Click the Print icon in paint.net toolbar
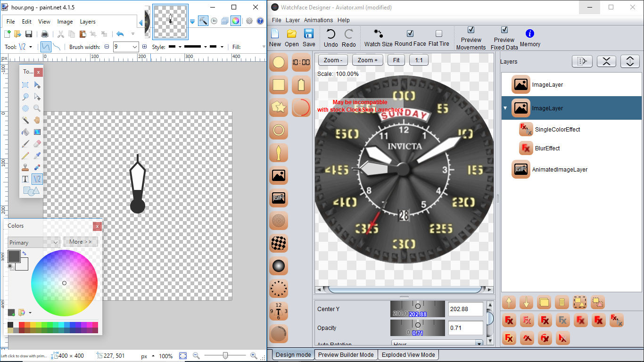This screenshot has height=362, width=644. [x=45, y=34]
